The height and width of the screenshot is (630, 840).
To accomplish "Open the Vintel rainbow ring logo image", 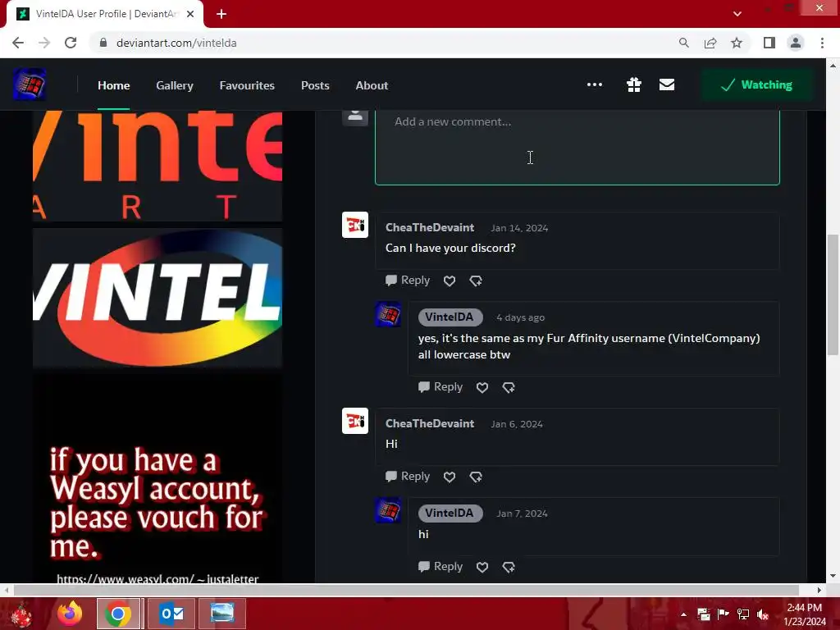I will (x=157, y=298).
